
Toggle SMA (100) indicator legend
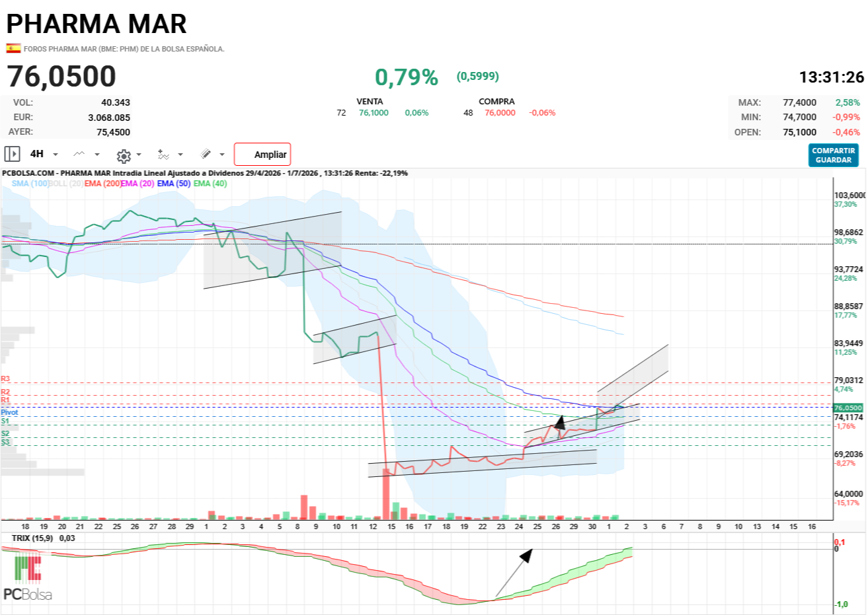(30, 184)
